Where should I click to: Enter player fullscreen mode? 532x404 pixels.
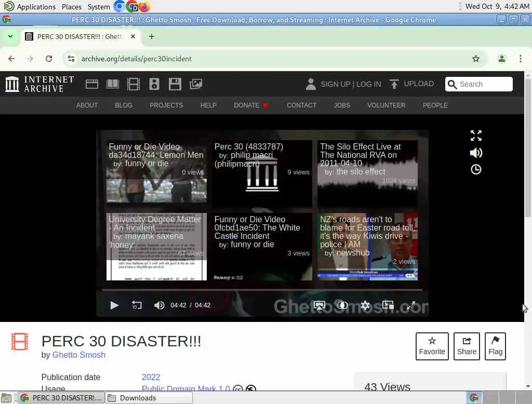tap(411, 305)
